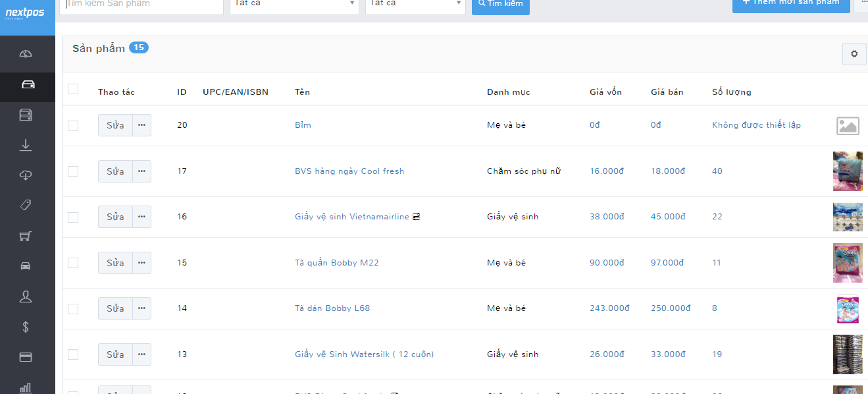868x394 pixels.
Task: Open the cloud download sidebar icon
Action: 26,175
